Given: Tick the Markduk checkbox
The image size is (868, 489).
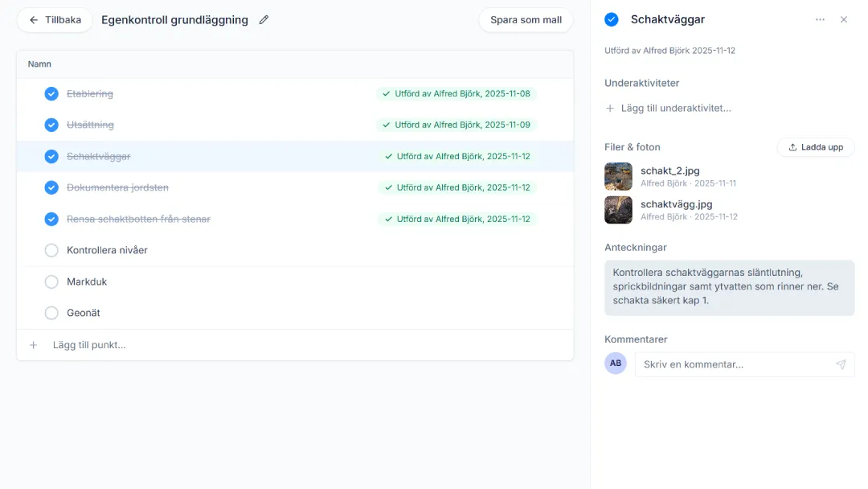Looking at the screenshot, I should tap(51, 281).
